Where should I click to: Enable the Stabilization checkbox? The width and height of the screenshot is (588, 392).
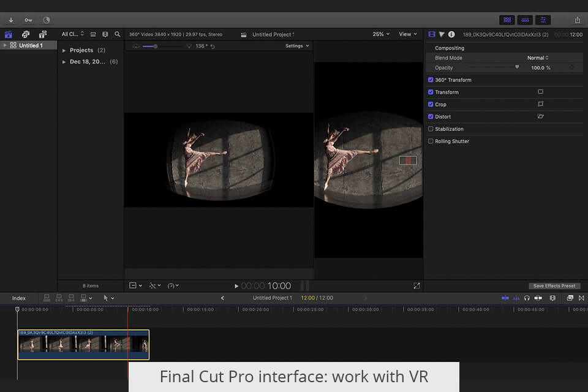point(431,129)
